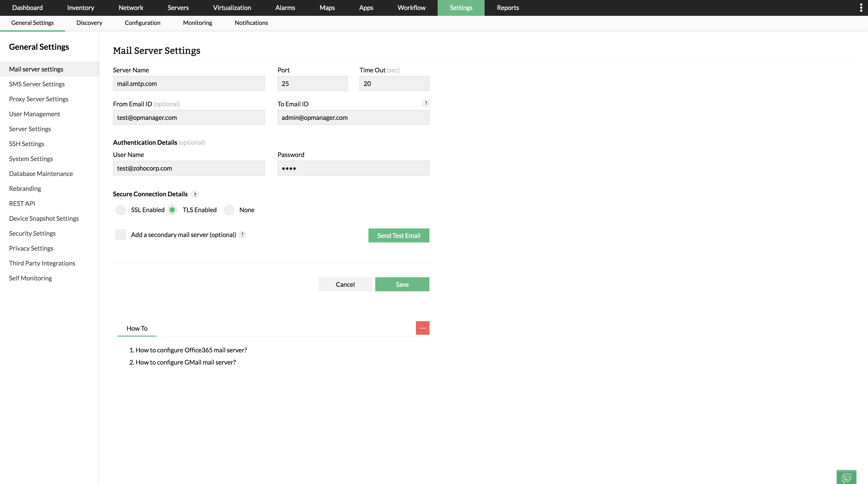This screenshot has height=484, width=868.
Task: Select the SSL Enabled radio button
Action: point(121,210)
